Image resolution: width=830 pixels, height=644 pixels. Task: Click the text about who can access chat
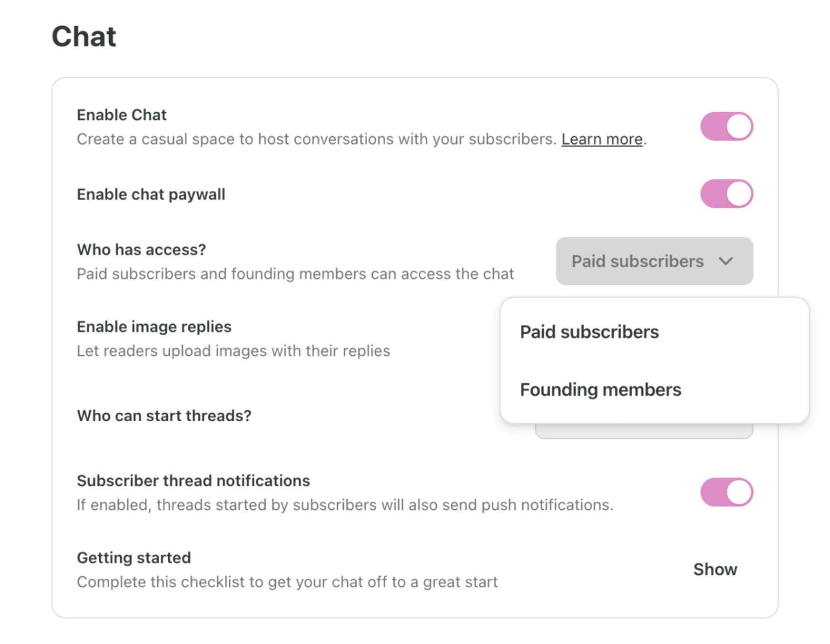pyautogui.click(x=295, y=274)
